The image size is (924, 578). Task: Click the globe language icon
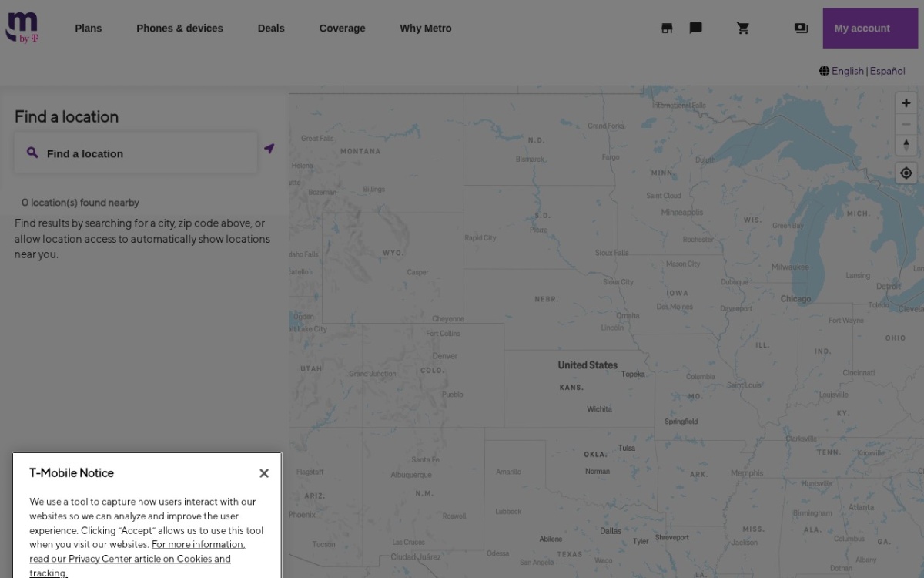tap(825, 71)
